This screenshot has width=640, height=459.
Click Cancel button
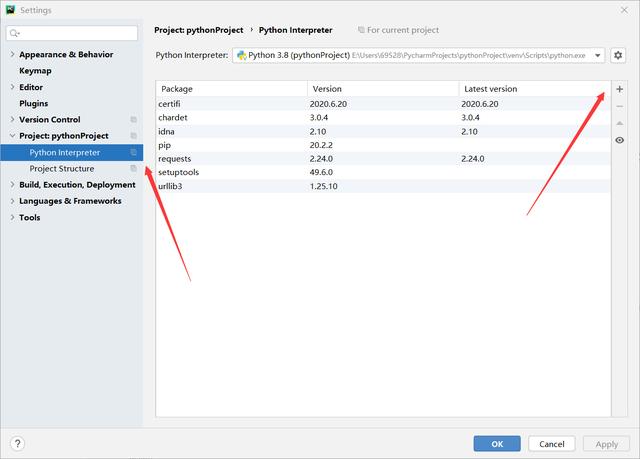tap(551, 443)
